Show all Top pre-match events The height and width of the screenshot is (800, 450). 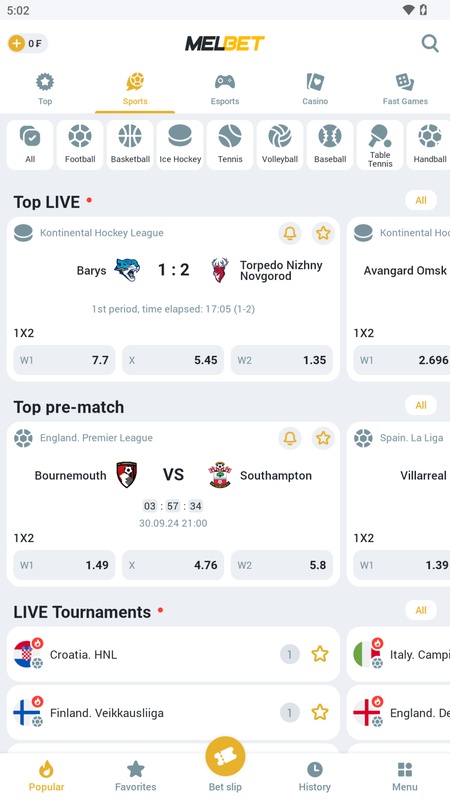(421, 405)
